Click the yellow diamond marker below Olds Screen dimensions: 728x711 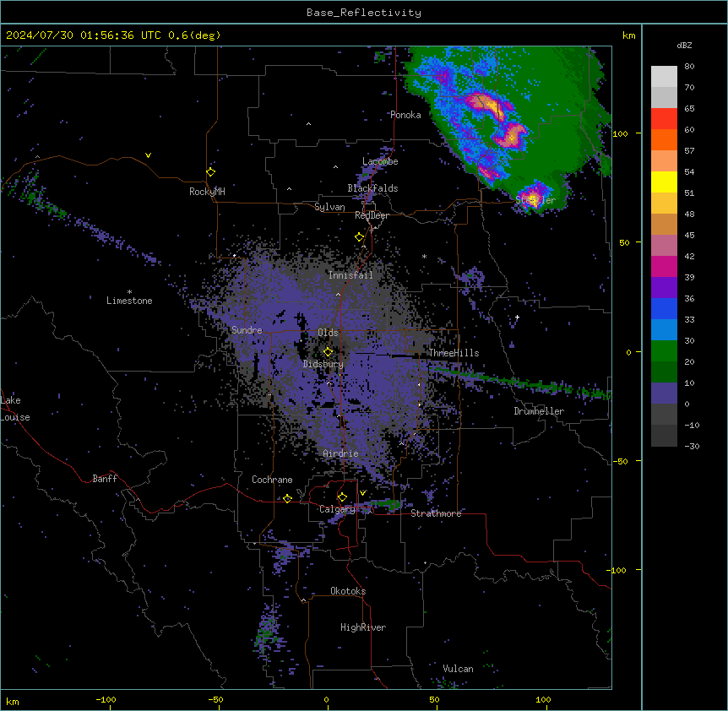328,352
